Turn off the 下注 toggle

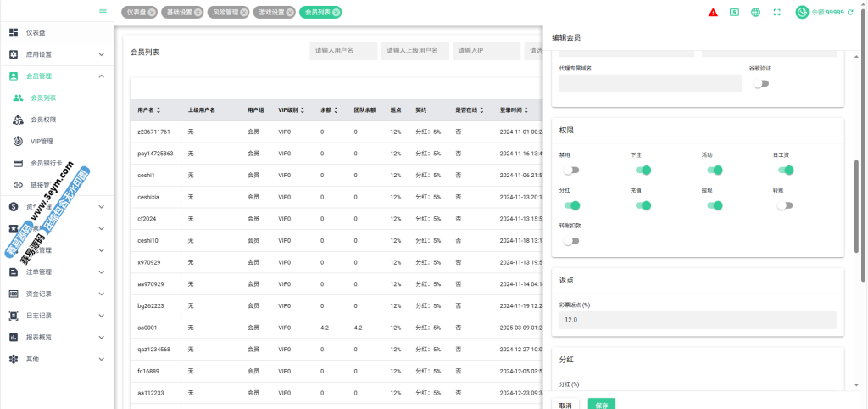coord(643,171)
